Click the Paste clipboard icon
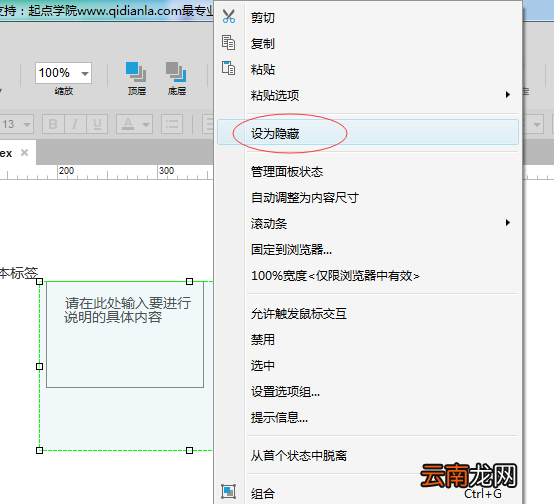This screenshot has width=554, height=504. [x=228, y=68]
